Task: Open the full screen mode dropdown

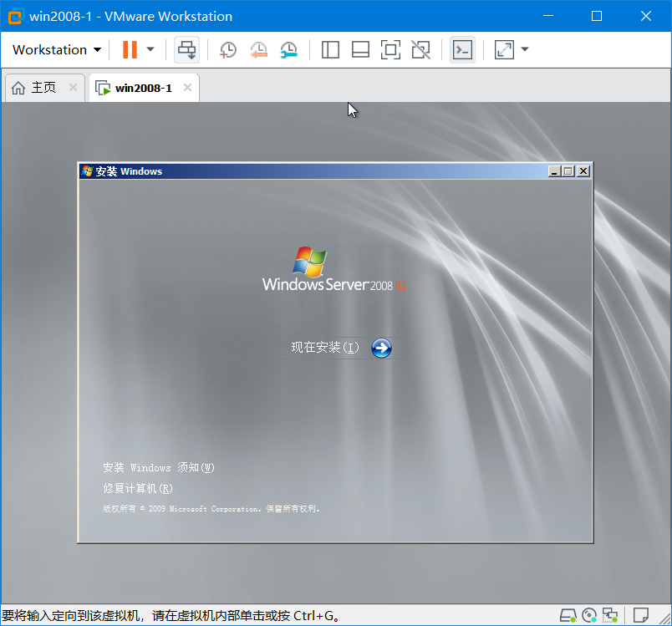Action: click(525, 49)
